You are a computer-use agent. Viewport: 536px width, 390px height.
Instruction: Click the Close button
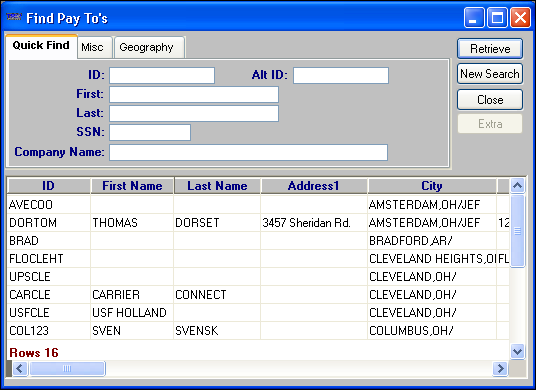pos(490,99)
